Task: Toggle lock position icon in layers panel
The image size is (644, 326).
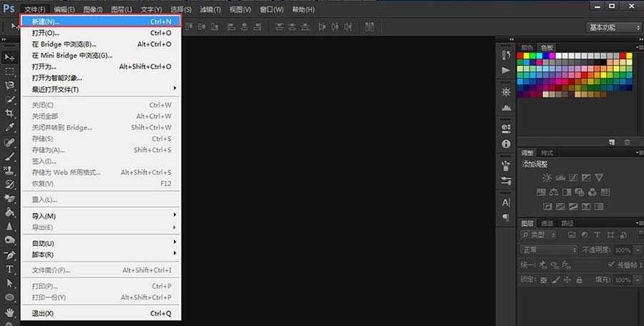Action: 566,280
